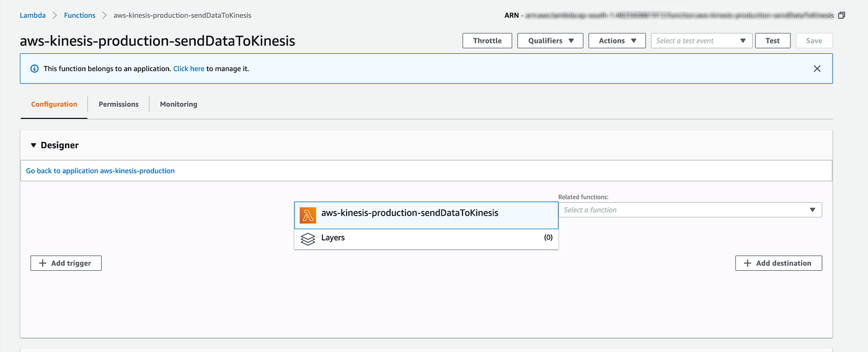Go back to application aws-kinesis-production link
The image size is (868, 352).
coord(100,170)
